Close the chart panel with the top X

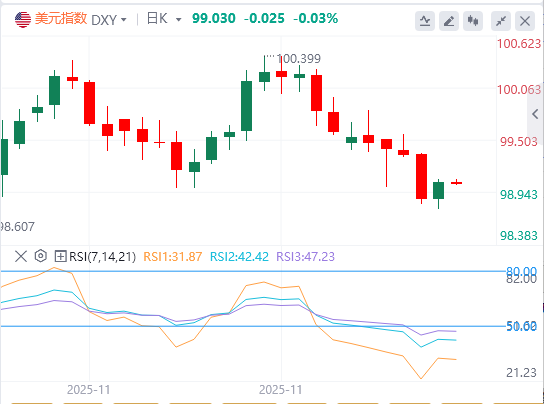pyautogui.click(x=525, y=21)
